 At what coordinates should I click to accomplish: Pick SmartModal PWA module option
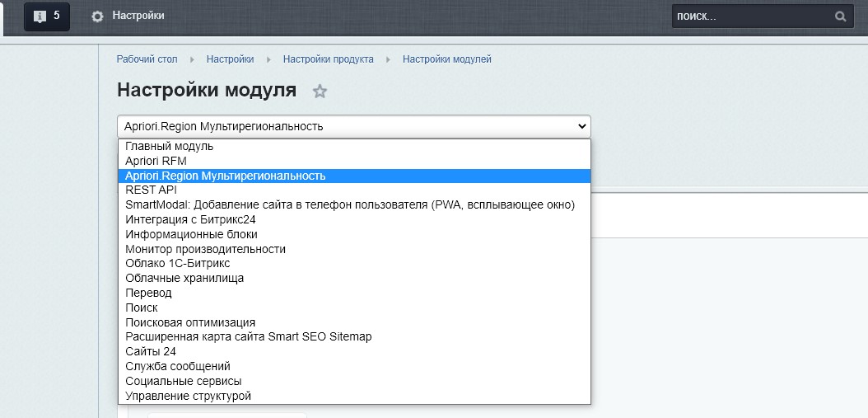349,204
